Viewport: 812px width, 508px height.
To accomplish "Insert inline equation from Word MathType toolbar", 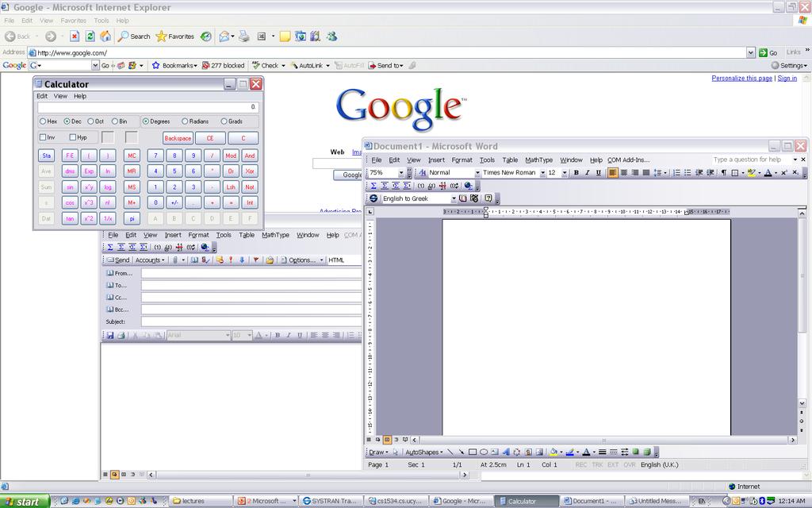I will click(373, 186).
